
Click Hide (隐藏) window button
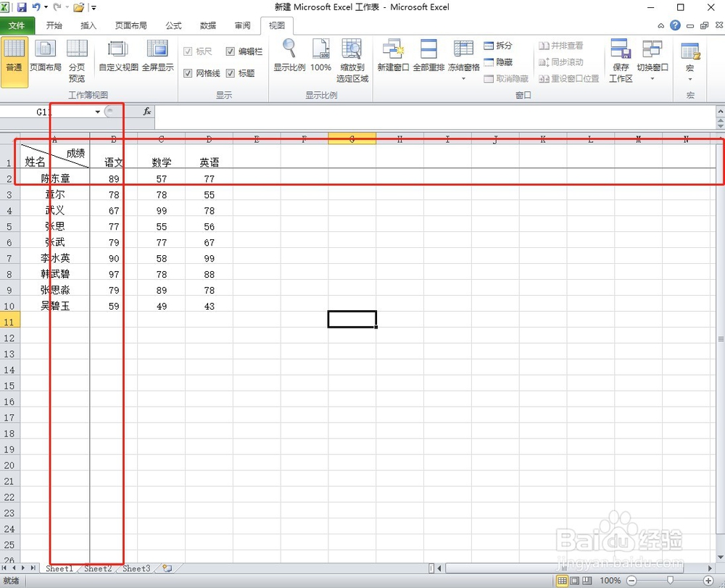point(498,62)
